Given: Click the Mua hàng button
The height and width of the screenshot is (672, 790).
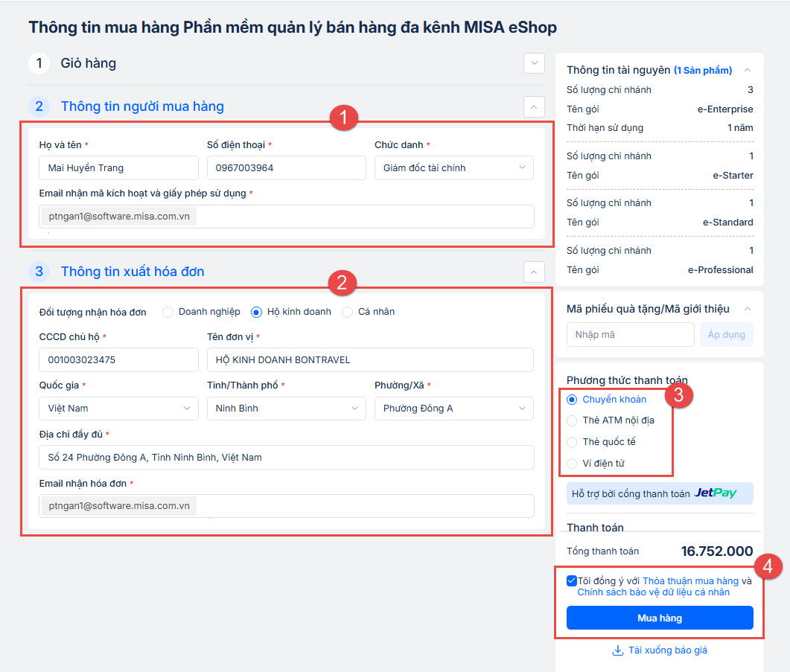Looking at the screenshot, I should pos(660,618).
